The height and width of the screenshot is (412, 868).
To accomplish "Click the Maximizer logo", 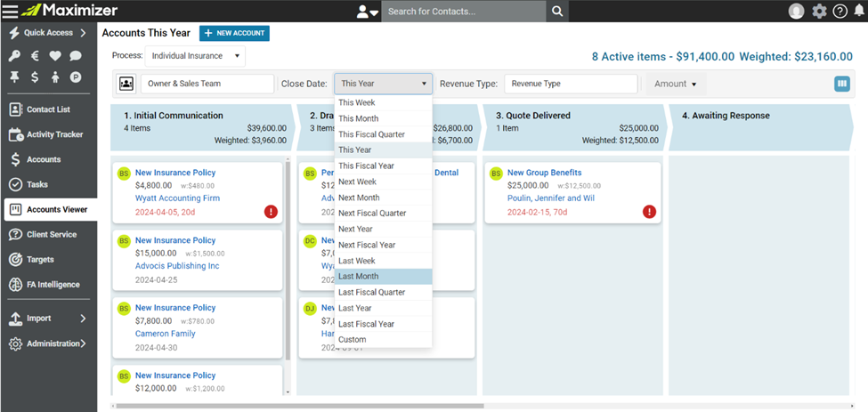I will tap(69, 11).
